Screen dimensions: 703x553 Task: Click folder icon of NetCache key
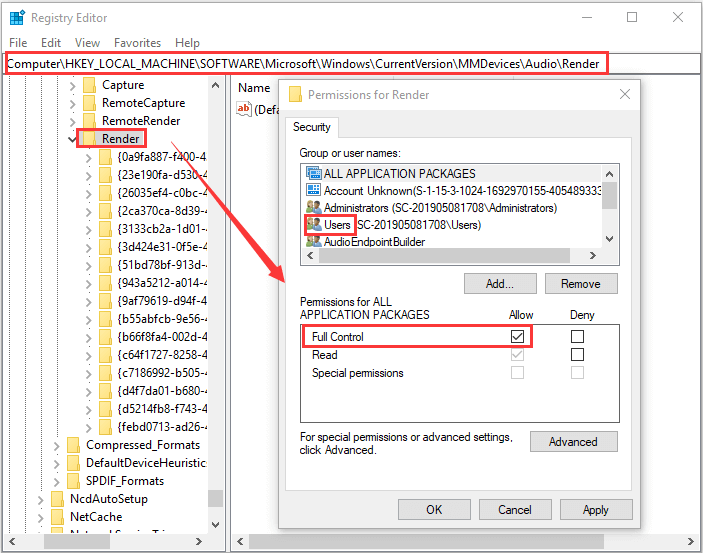(x=57, y=517)
